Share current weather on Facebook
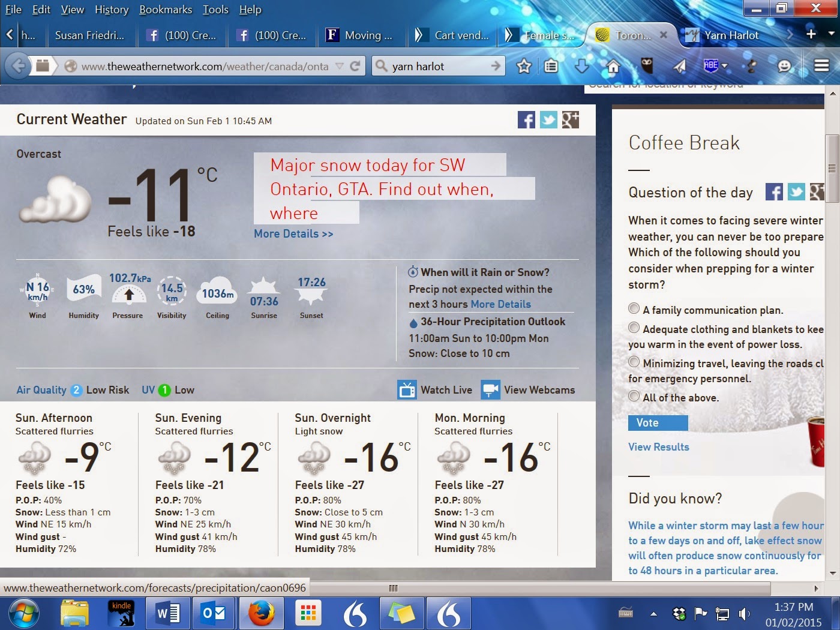This screenshot has height=630, width=840. (x=526, y=120)
